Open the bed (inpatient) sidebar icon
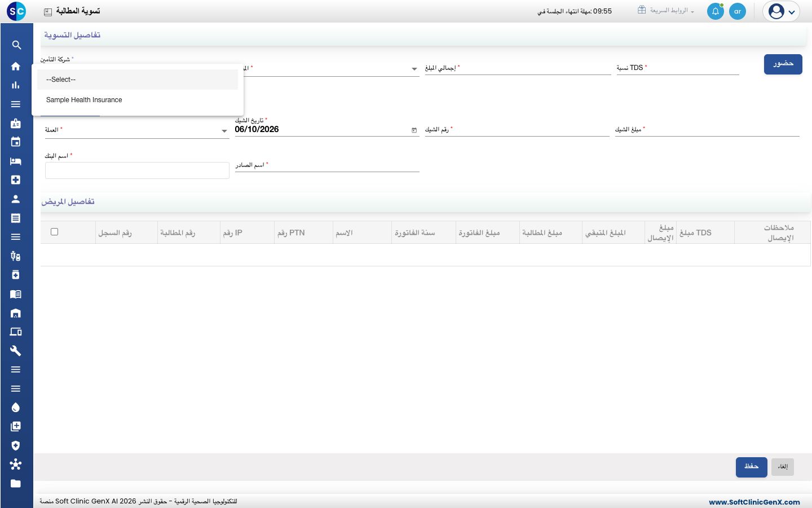 pos(16,161)
